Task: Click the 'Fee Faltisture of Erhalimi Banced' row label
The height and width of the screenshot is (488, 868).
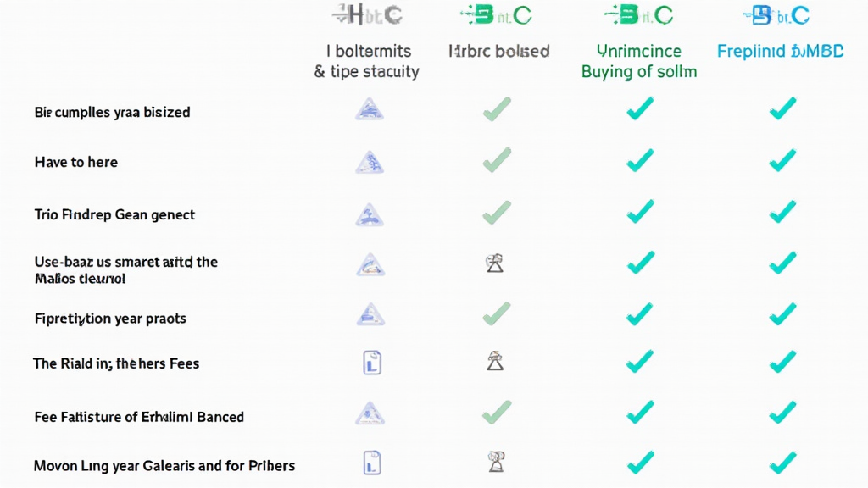Action: click(x=139, y=417)
